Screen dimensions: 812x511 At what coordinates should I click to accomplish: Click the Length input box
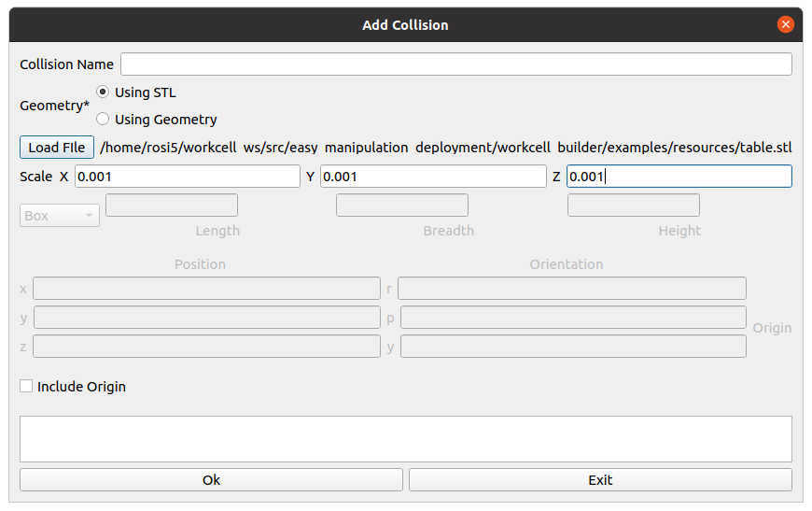click(x=172, y=206)
